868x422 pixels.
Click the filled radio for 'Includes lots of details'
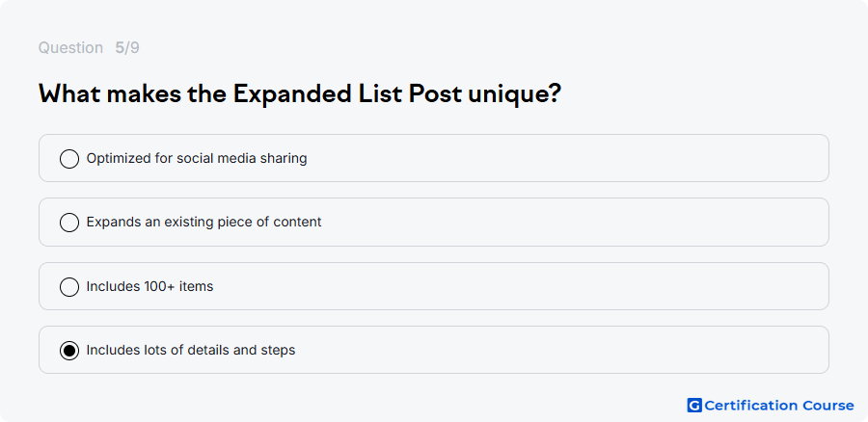[x=69, y=350]
